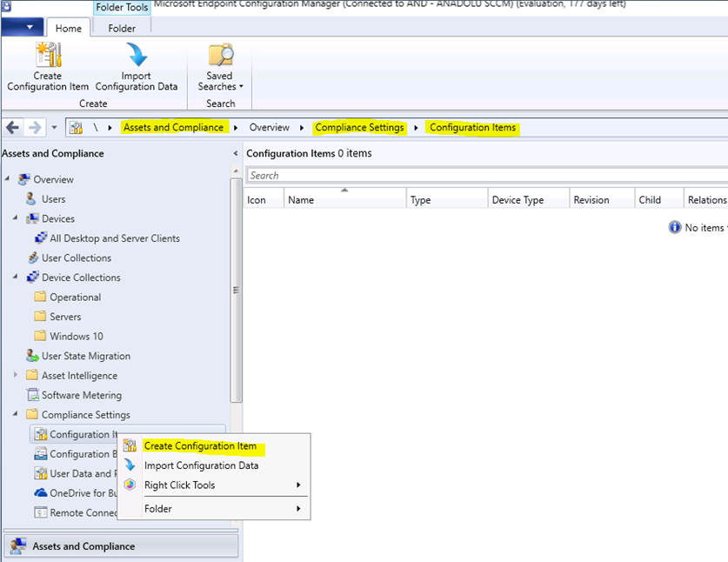Sort the list by the Type column
The width and height of the screenshot is (728, 562).
pos(447,200)
